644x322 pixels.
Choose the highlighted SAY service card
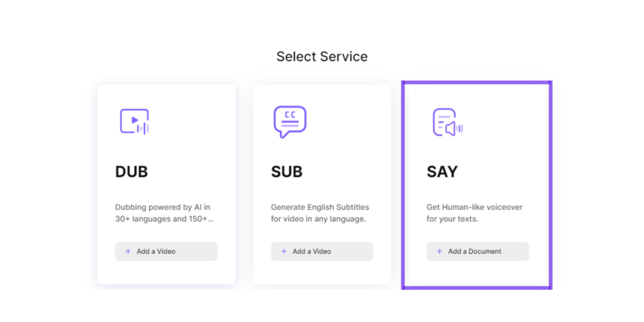(x=477, y=185)
